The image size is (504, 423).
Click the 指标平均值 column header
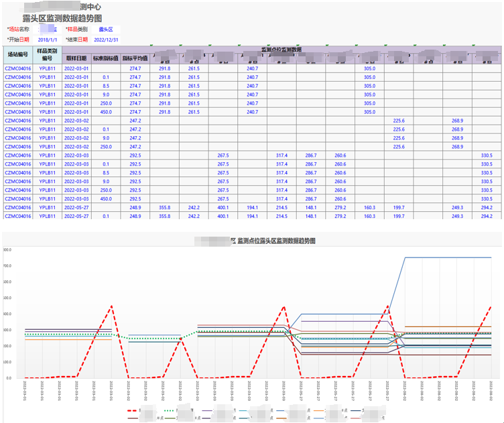pyautogui.click(x=135, y=58)
